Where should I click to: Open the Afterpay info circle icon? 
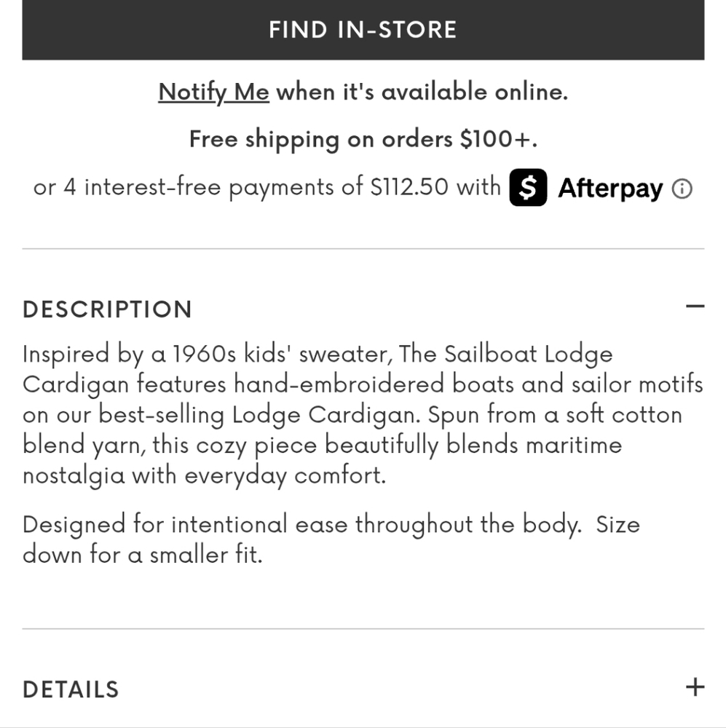click(682, 189)
